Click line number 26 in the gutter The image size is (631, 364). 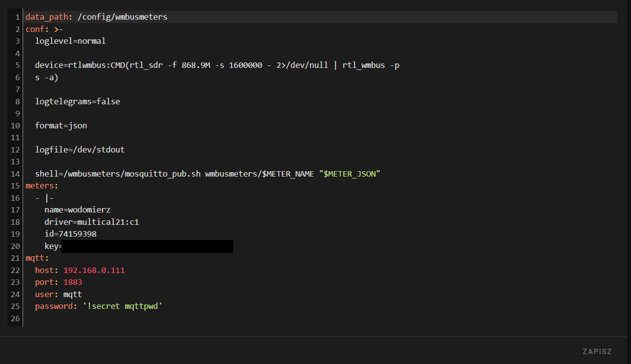15,318
